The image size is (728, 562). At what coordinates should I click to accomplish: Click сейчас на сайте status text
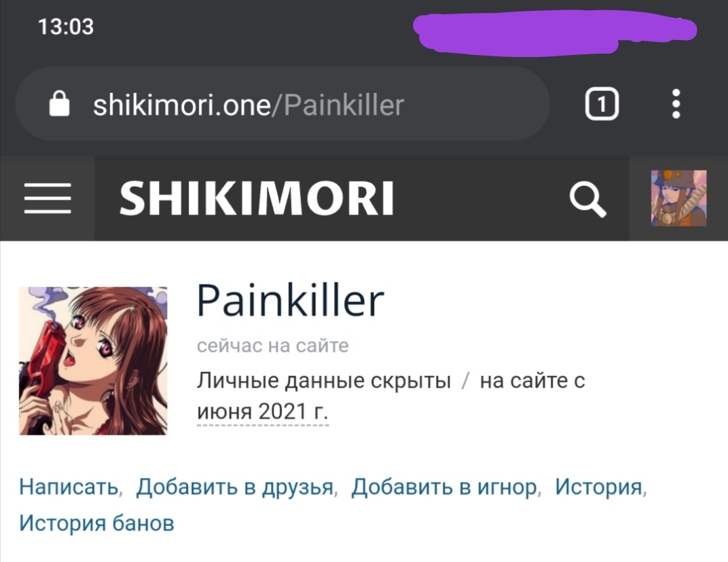pos(272,345)
